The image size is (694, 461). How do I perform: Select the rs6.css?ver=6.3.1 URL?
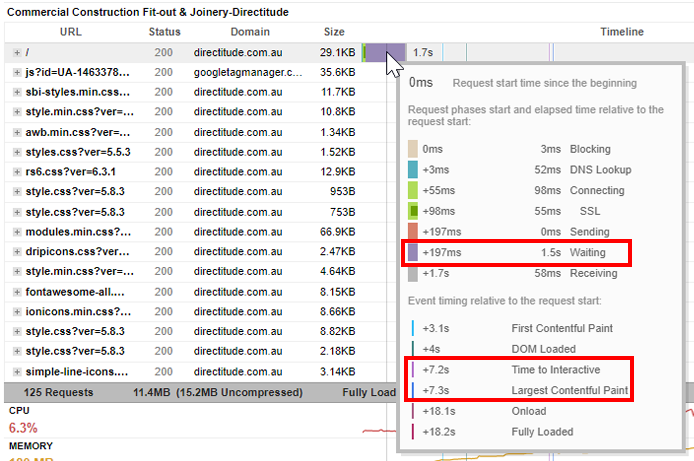pos(70,172)
